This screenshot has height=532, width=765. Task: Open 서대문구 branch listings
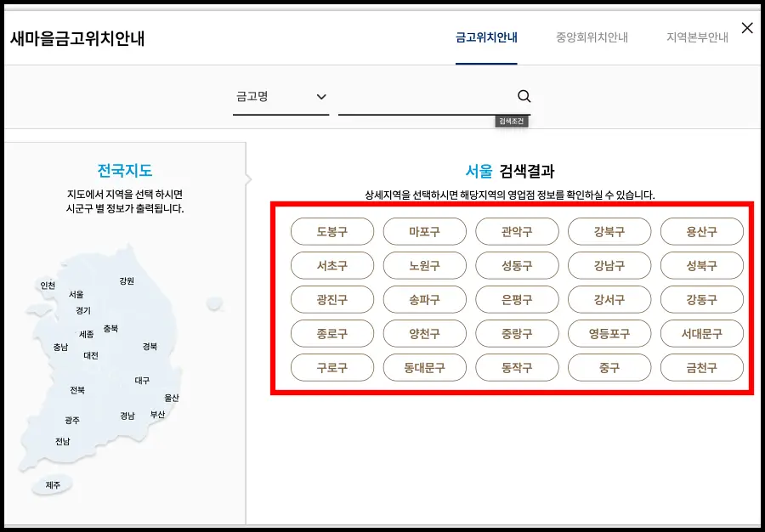702,333
